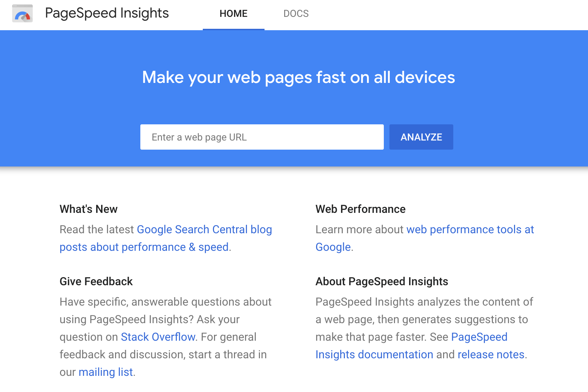The width and height of the screenshot is (588, 392).
Task: Click the "What's New" section heading
Action: click(88, 209)
